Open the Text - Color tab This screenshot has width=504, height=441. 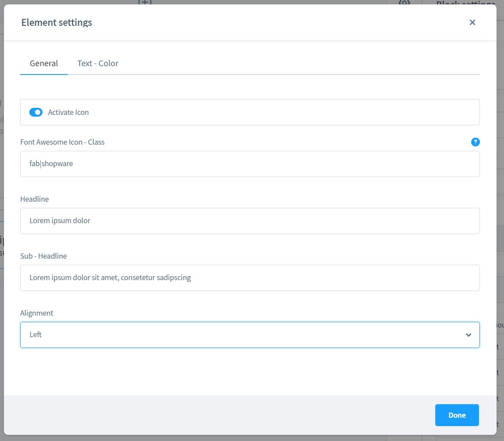[98, 63]
